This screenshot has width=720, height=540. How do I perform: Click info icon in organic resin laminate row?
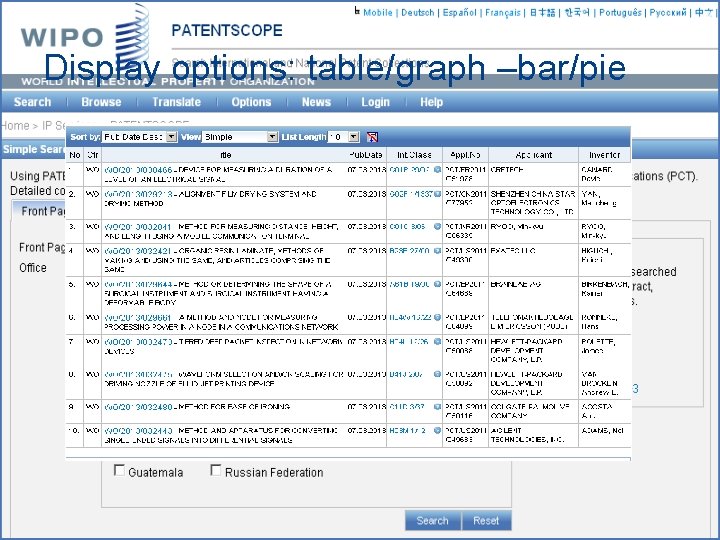[x=437, y=251]
